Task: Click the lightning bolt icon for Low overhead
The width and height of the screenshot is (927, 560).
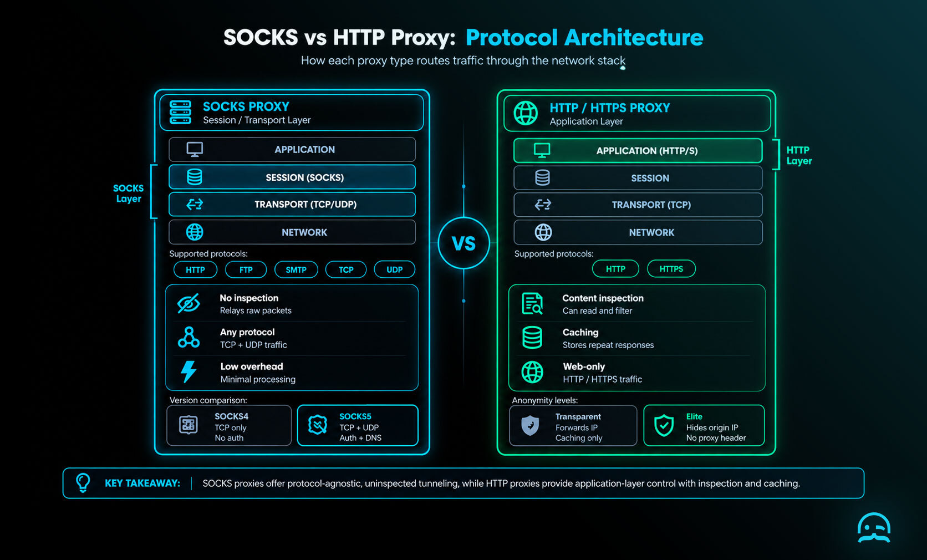Action: [189, 371]
